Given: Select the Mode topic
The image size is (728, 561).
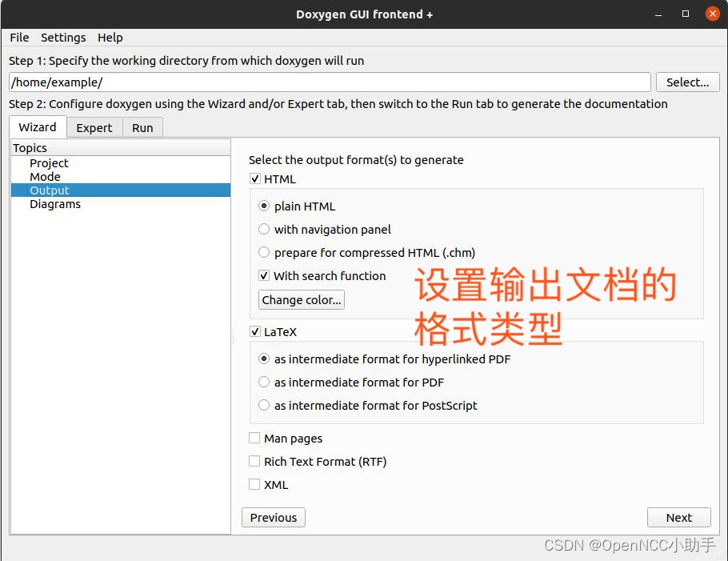Looking at the screenshot, I should coord(45,177).
